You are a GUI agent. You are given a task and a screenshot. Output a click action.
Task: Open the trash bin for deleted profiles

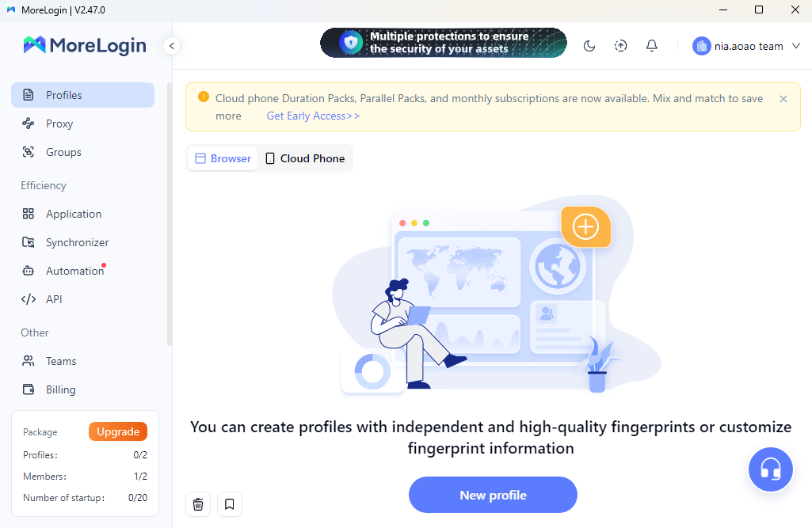click(197, 503)
